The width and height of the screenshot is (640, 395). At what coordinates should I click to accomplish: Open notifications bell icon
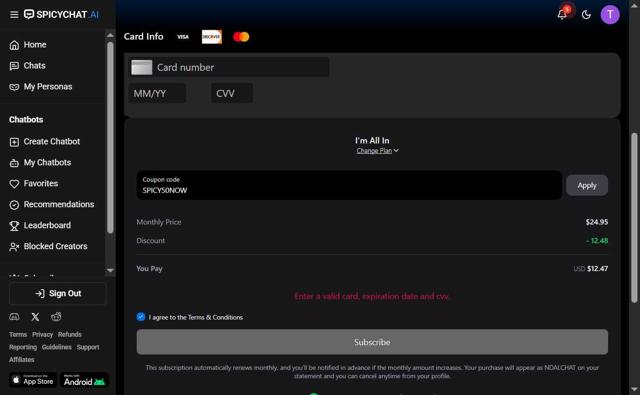(x=562, y=14)
